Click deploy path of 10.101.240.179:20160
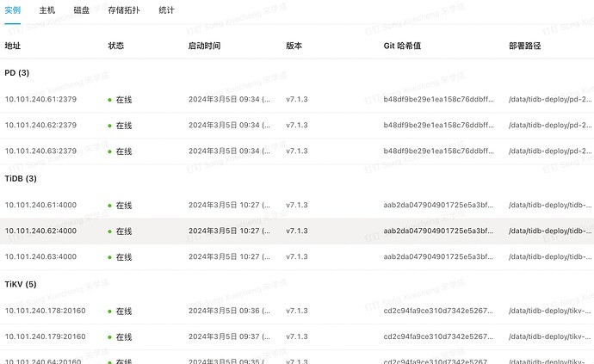This screenshot has height=364, width=594. tap(550, 336)
